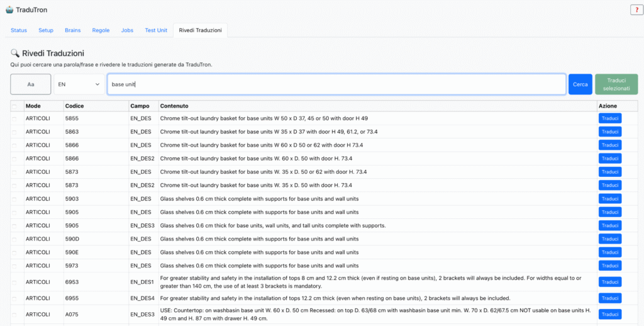The height and width of the screenshot is (326, 644).
Task: Check the row checkbox for article 5855
Action: (15, 118)
